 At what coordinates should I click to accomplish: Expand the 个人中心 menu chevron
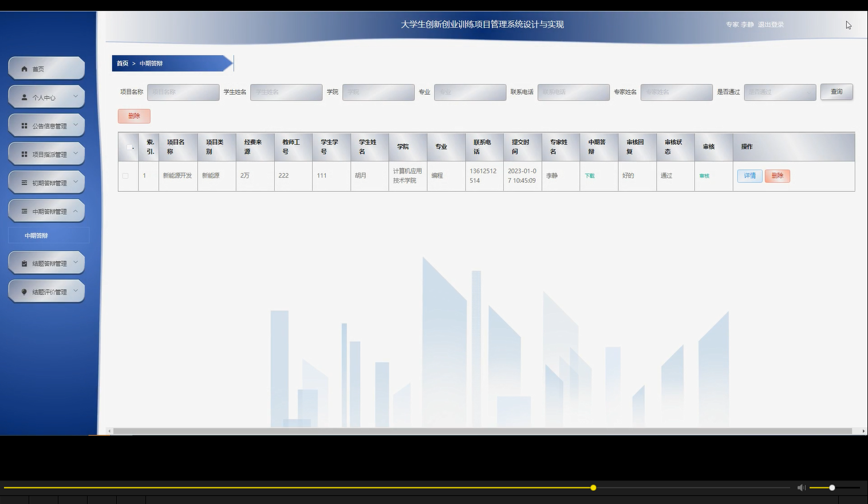[76, 96]
